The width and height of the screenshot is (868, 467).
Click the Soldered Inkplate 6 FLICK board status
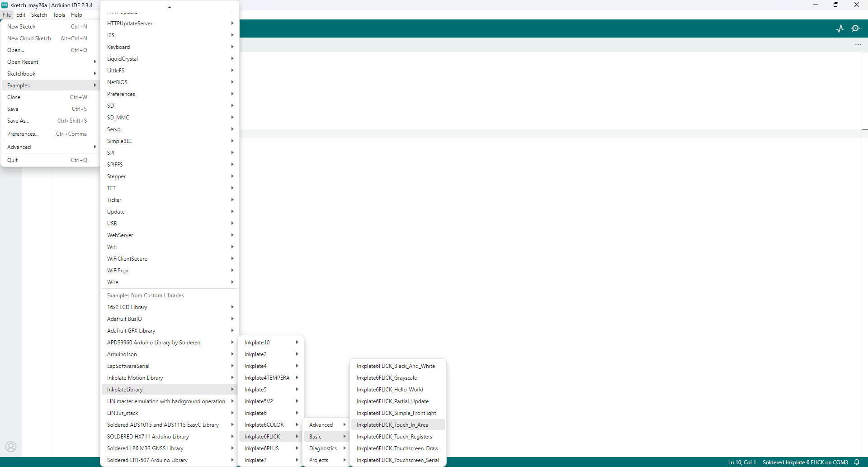coord(805,462)
